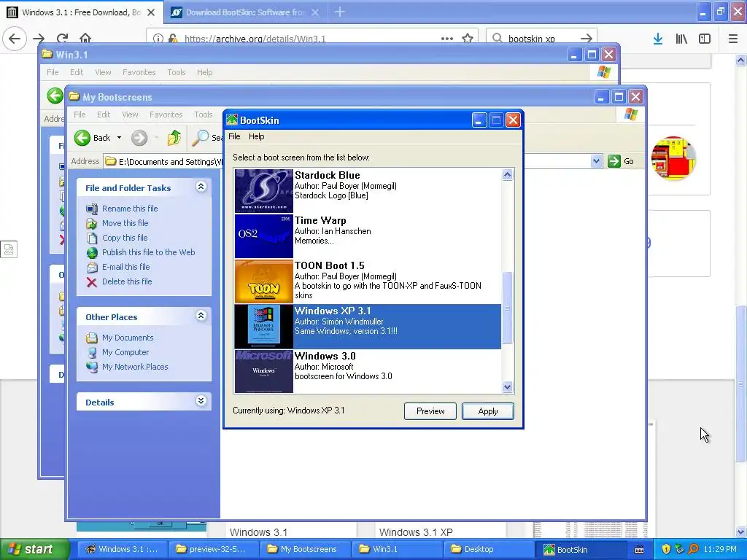The height and width of the screenshot is (560, 747).
Task: Open a new browser tab with plus
Action: (x=340, y=12)
